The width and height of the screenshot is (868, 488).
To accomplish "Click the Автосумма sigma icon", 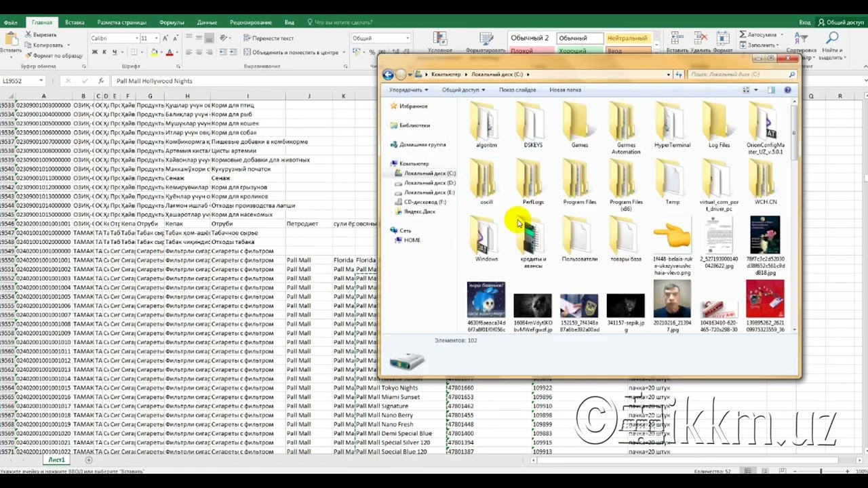I will click(743, 35).
